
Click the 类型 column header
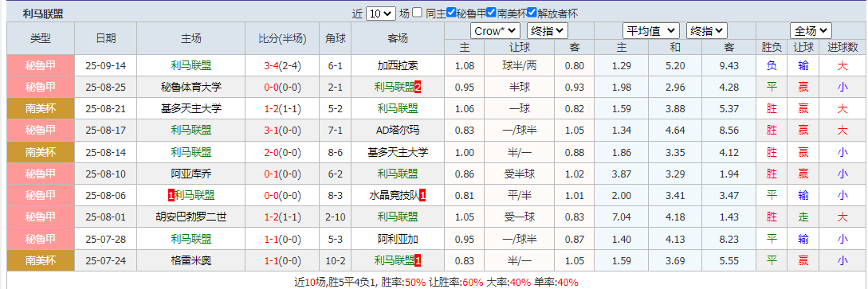tap(41, 38)
